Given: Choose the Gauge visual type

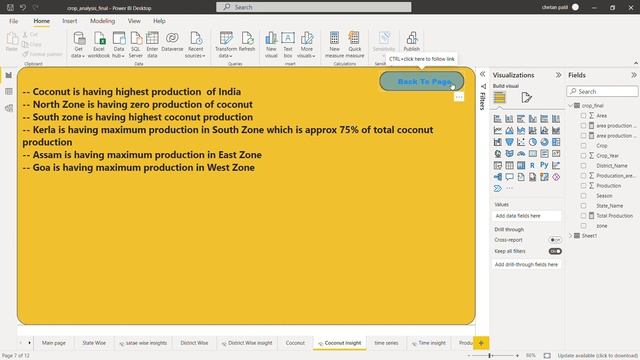Looking at the screenshot, I should coord(521,154).
